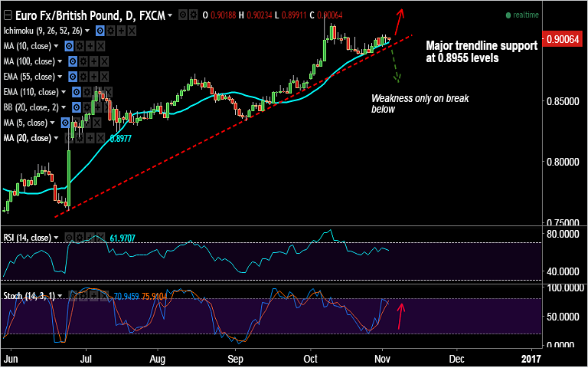Image resolution: width=588 pixels, height=368 pixels.
Task: Click the plus icon for MA (10, close)
Action: tap(90, 46)
